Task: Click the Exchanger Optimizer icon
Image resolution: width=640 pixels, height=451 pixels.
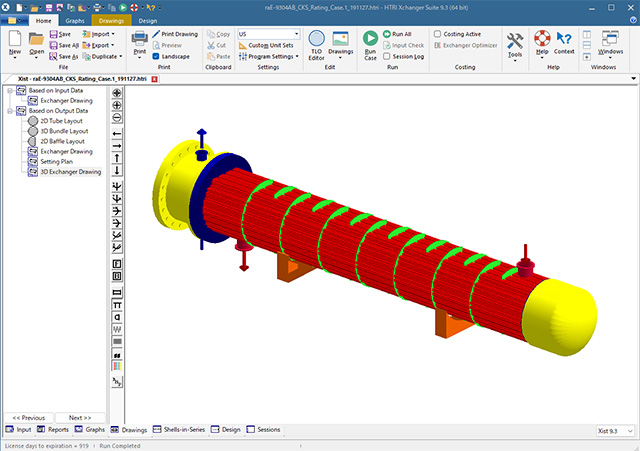Action: point(436,46)
